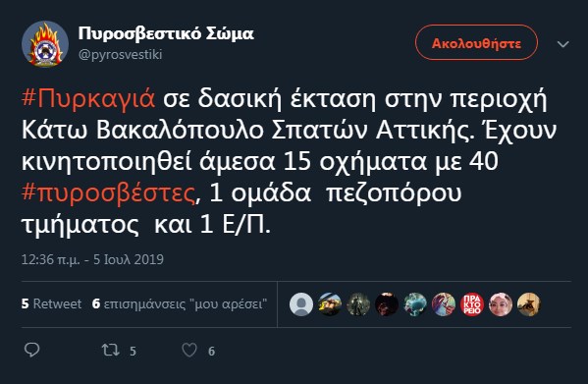Screen dimensions: 588x384
Task: Click the tweet timestamp 12:36 π.μ. - 5 Ιουλ 2019
Action: (92, 259)
